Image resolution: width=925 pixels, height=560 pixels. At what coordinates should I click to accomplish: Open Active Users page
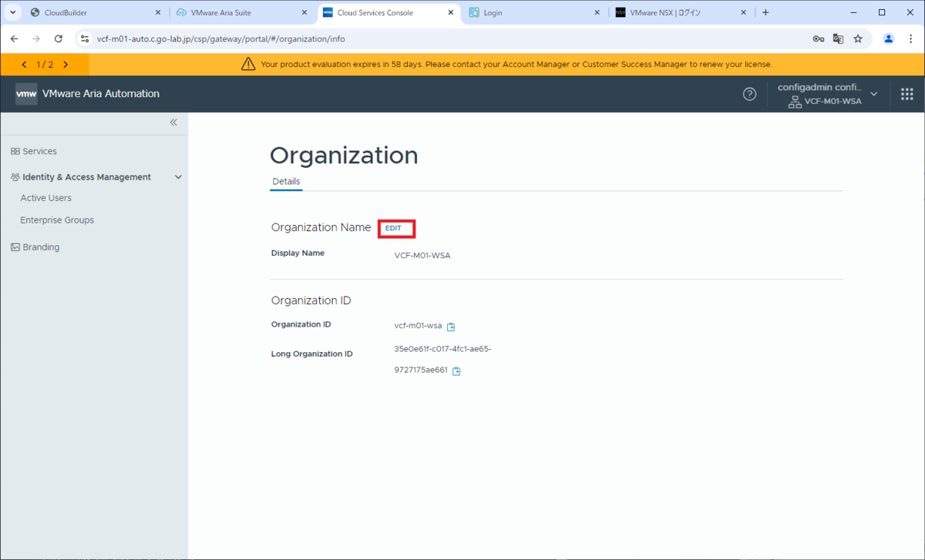pyautogui.click(x=46, y=198)
